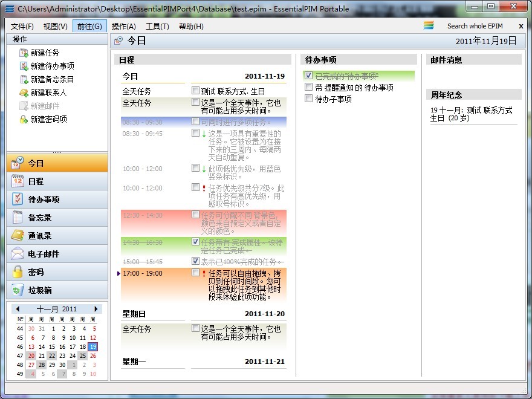Click the 新建备忘条目 icon
The image size is (532, 399).
24,80
